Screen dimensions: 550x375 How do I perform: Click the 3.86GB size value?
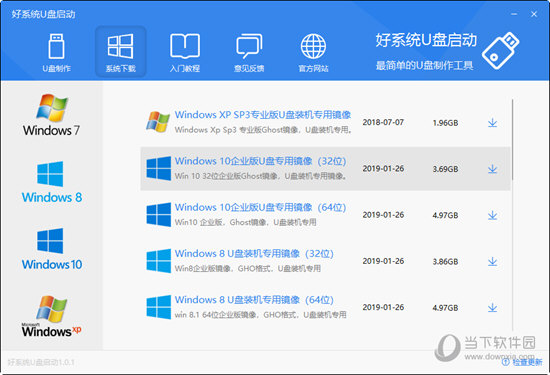445,262
